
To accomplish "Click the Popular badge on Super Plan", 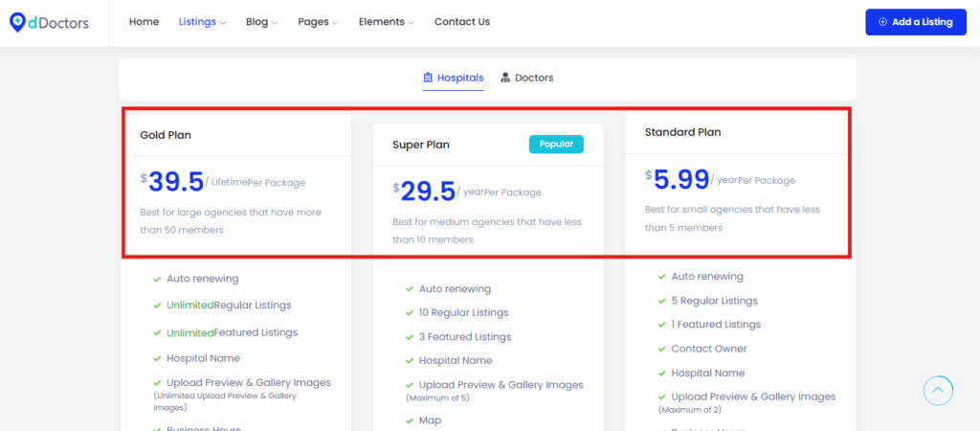I will 556,144.
